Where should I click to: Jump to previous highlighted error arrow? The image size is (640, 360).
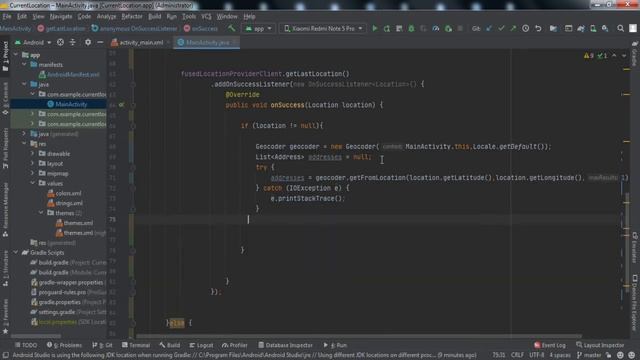[614, 56]
